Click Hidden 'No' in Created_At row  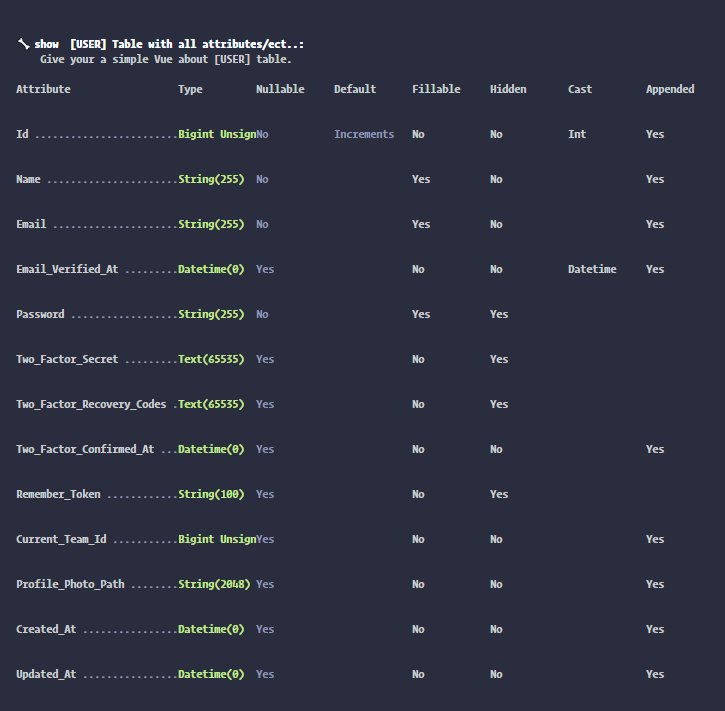[x=496, y=629]
